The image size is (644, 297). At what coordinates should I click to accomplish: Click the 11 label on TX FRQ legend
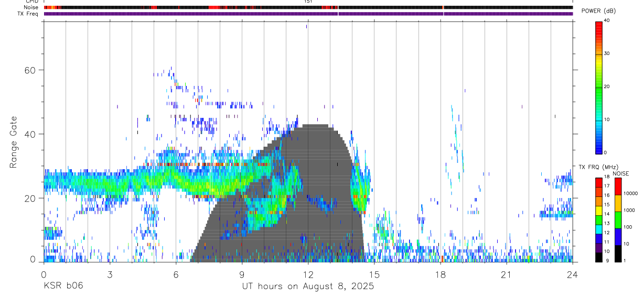606,242
